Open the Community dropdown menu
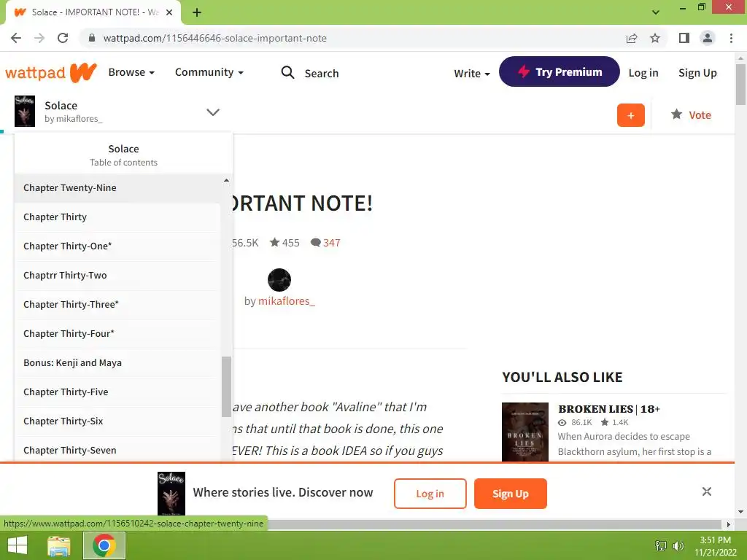747x560 pixels. coord(209,72)
